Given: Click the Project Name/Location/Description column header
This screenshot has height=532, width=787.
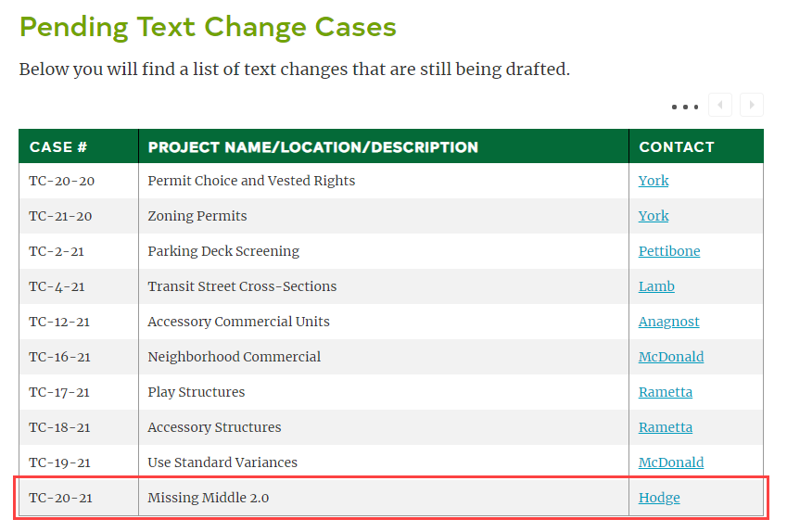Looking at the screenshot, I should [313, 146].
